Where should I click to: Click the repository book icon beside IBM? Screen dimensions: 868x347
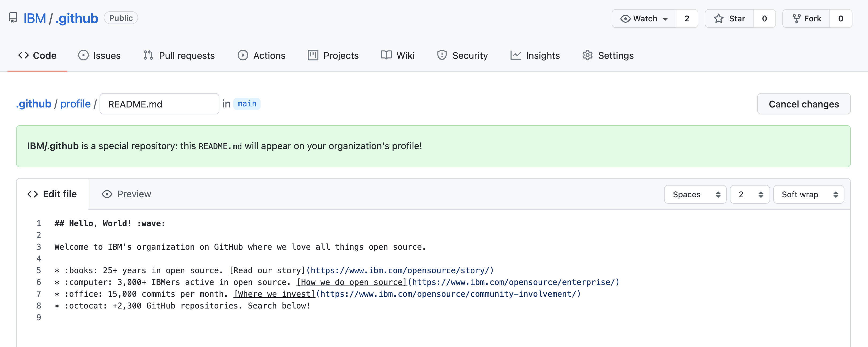13,18
